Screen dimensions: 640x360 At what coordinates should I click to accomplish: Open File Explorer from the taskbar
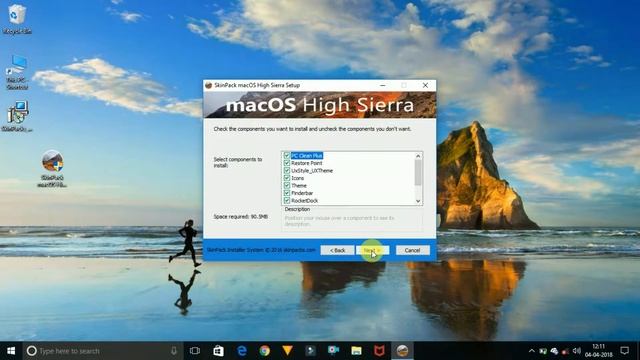tap(356, 351)
